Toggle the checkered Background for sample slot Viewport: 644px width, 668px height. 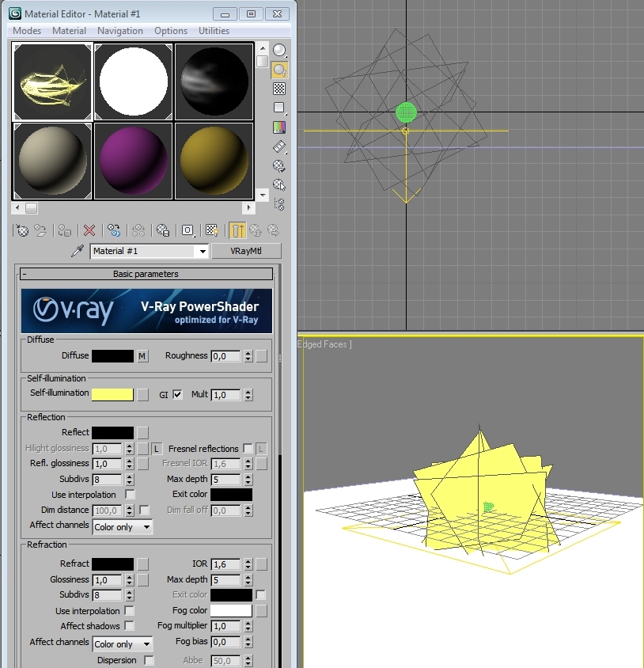coord(278,89)
